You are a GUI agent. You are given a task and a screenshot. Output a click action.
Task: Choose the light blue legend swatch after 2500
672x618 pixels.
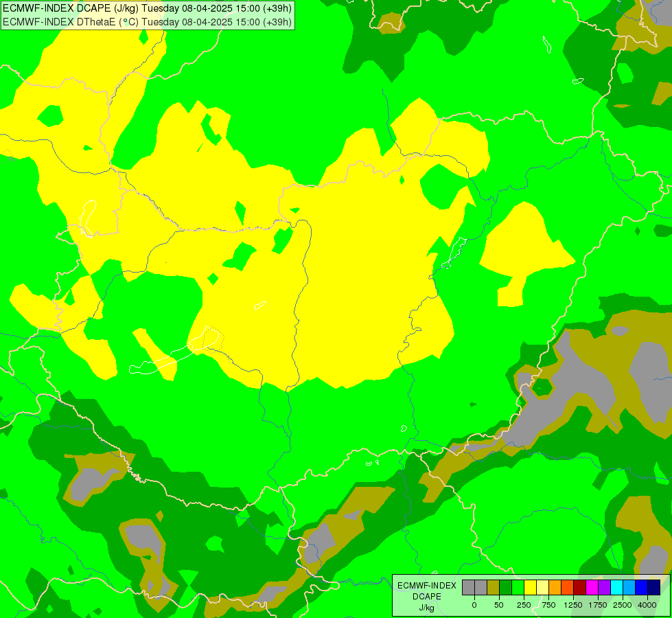pos(629,588)
